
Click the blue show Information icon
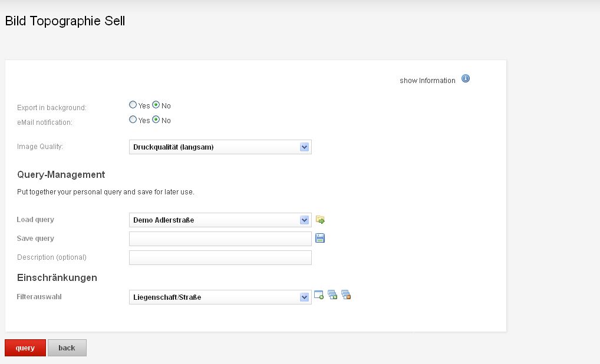(x=466, y=79)
